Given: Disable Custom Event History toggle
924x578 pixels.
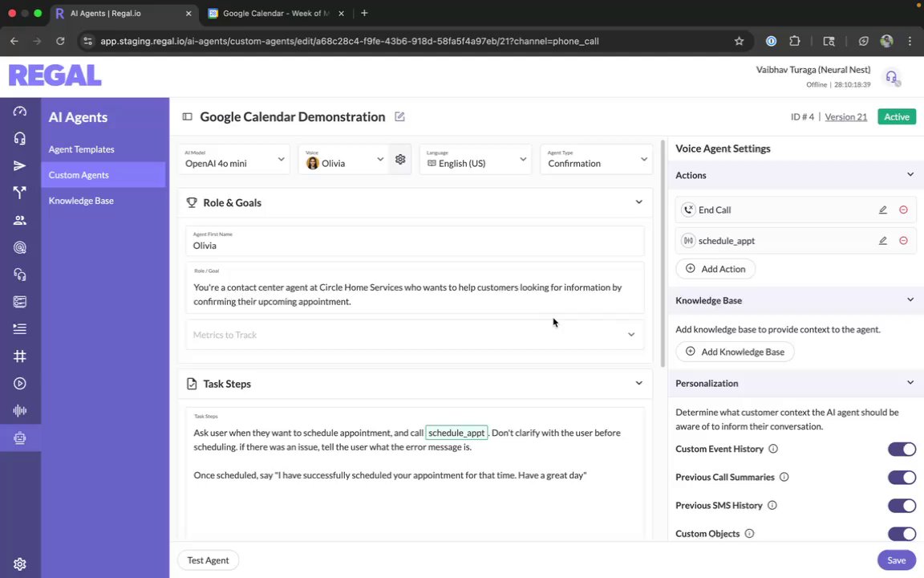Looking at the screenshot, I should click(x=902, y=450).
